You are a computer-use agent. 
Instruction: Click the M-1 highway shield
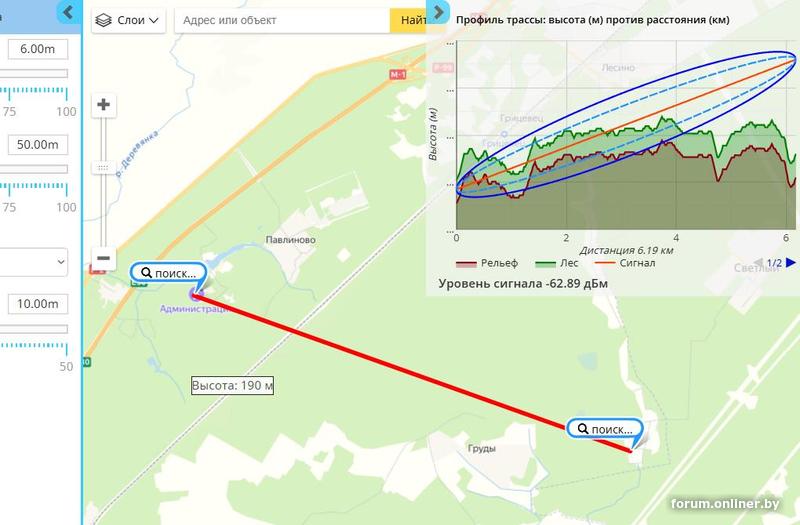tap(398, 75)
